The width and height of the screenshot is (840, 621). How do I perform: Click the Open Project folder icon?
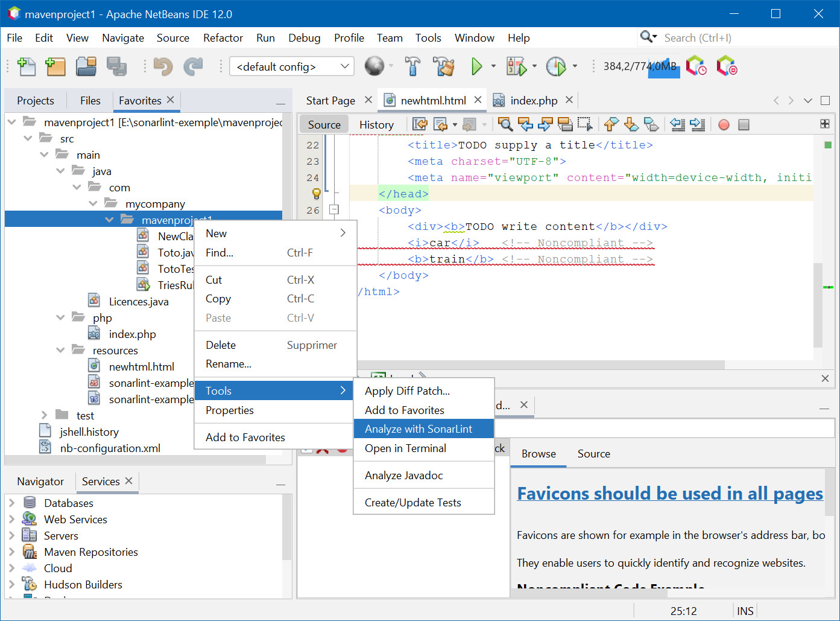[86, 66]
